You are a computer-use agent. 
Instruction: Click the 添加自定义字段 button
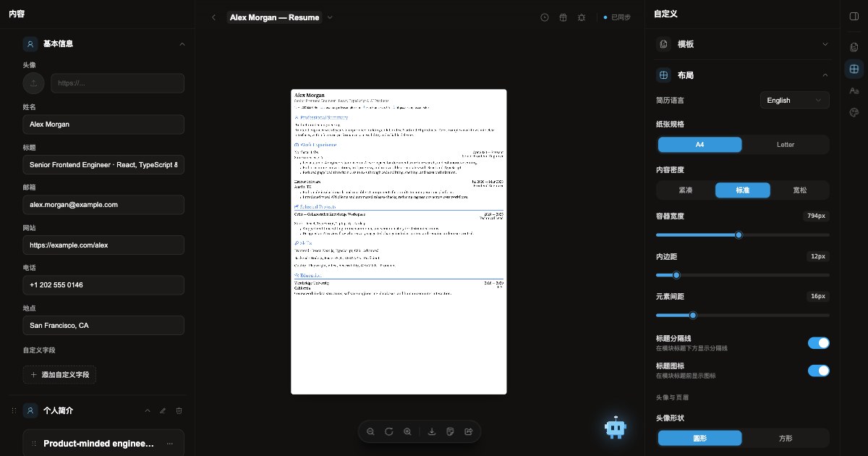(59, 375)
